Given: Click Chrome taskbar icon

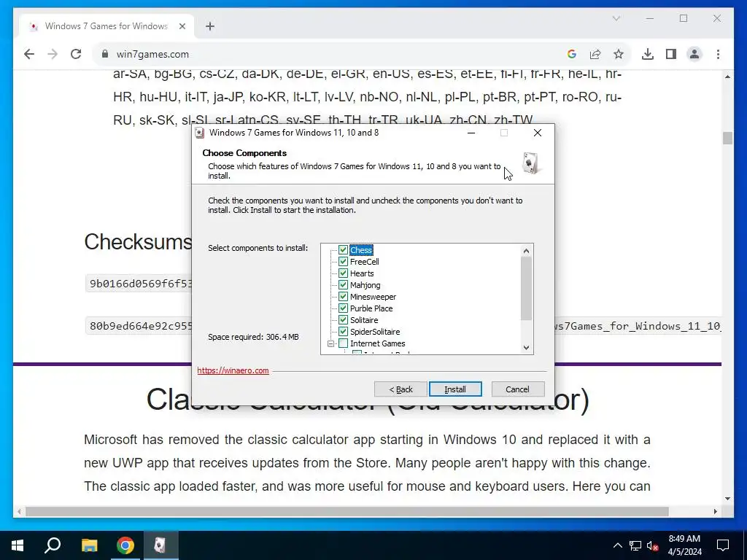Looking at the screenshot, I should pos(125,545).
